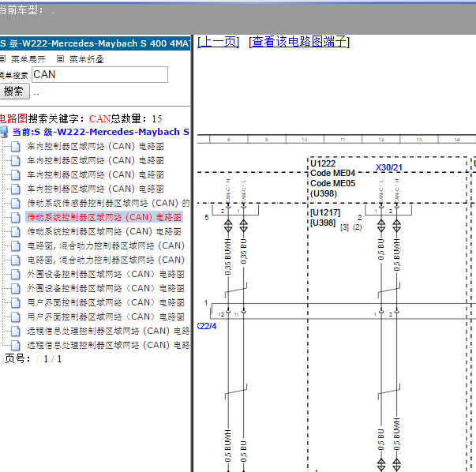The width and height of the screenshot is (476, 472).
Task: Click the 菜单折叠 collapse-menu icon
Action: [x=61, y=59]
